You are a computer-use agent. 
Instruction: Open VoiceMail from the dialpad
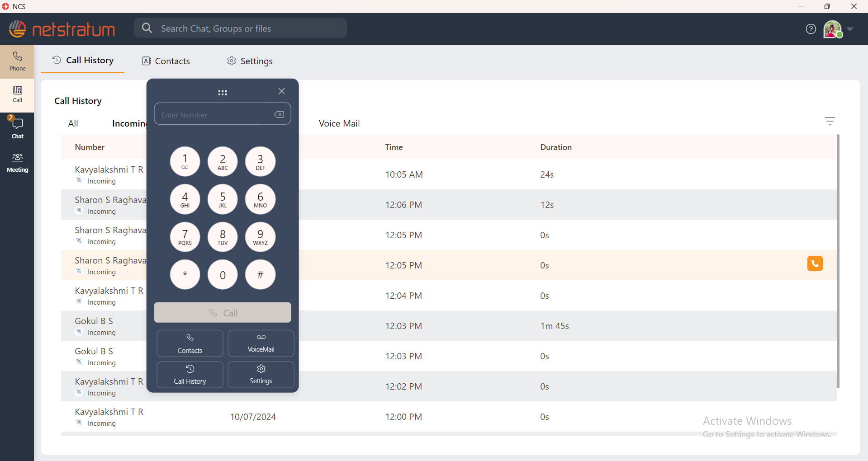click(x=261, y=343)
